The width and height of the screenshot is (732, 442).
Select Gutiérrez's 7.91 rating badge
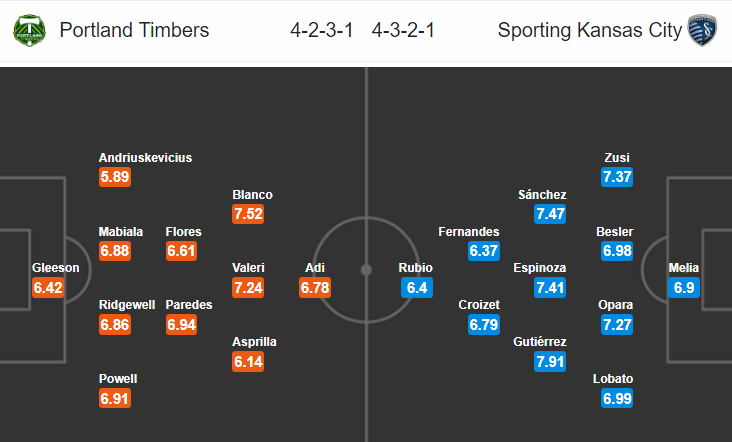pyautogui.click(x=550, y=362)
